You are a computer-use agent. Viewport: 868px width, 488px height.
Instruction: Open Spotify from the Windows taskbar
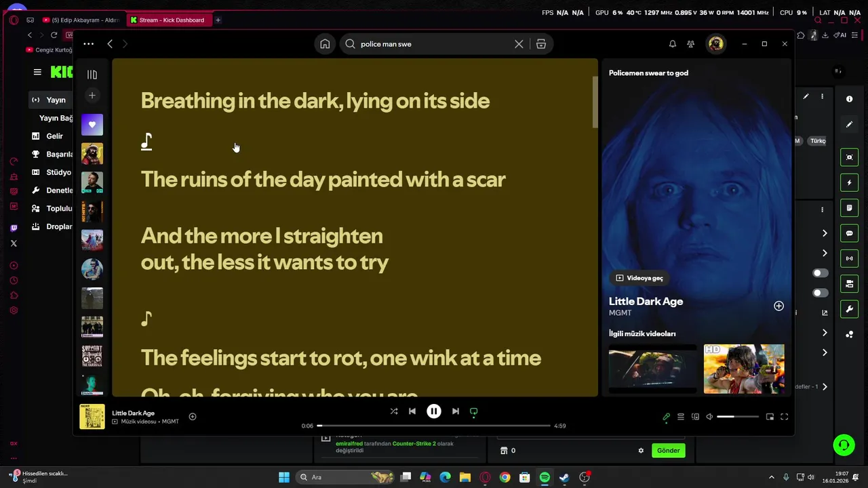click(x=545, y=477)
